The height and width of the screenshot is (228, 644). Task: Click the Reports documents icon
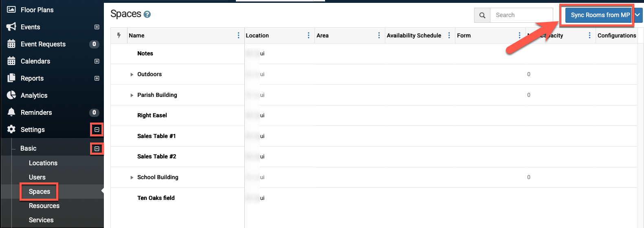tap(11, 78)
